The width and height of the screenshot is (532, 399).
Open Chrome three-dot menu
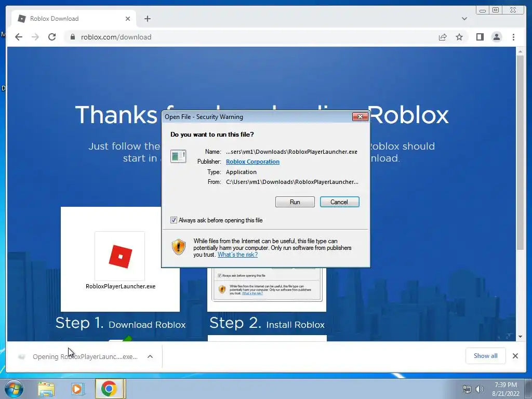513,37
